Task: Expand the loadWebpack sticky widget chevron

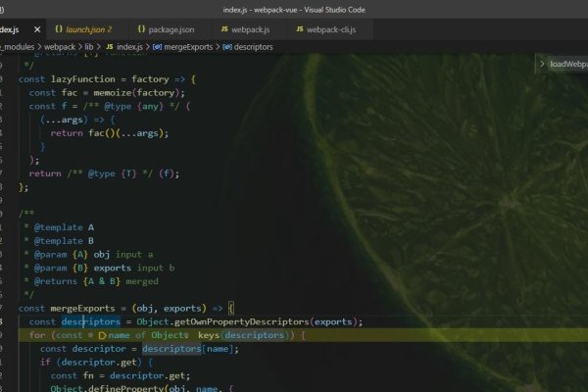Action: [542, 64]
